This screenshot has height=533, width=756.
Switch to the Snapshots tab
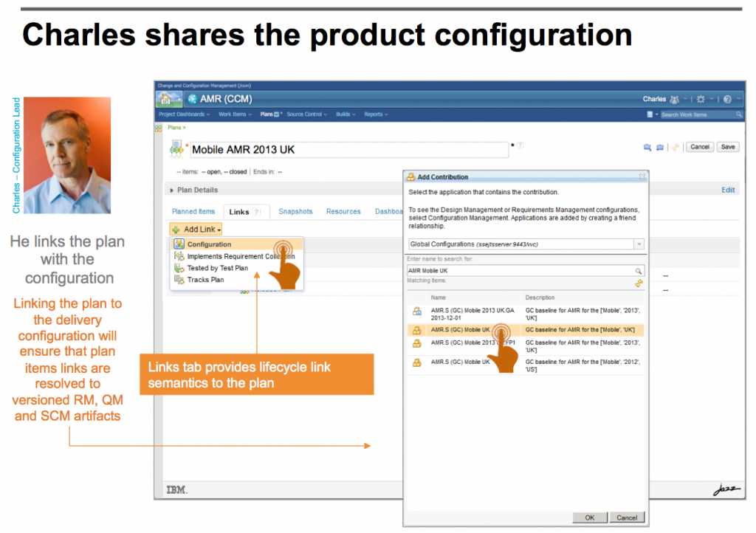(x=295, y=212)
